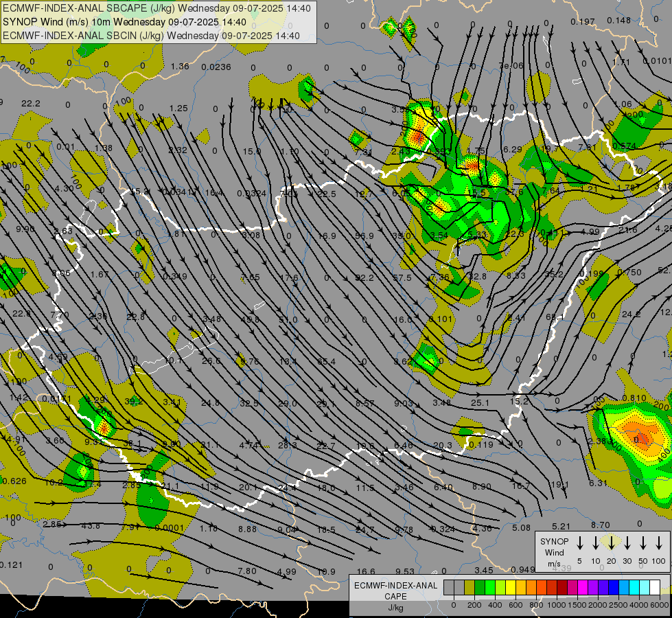The height and width of the screenshot is (618, 672).
Task: Select the leftmost gray CAPE legend swatch
Action: [x=449, y=588]
